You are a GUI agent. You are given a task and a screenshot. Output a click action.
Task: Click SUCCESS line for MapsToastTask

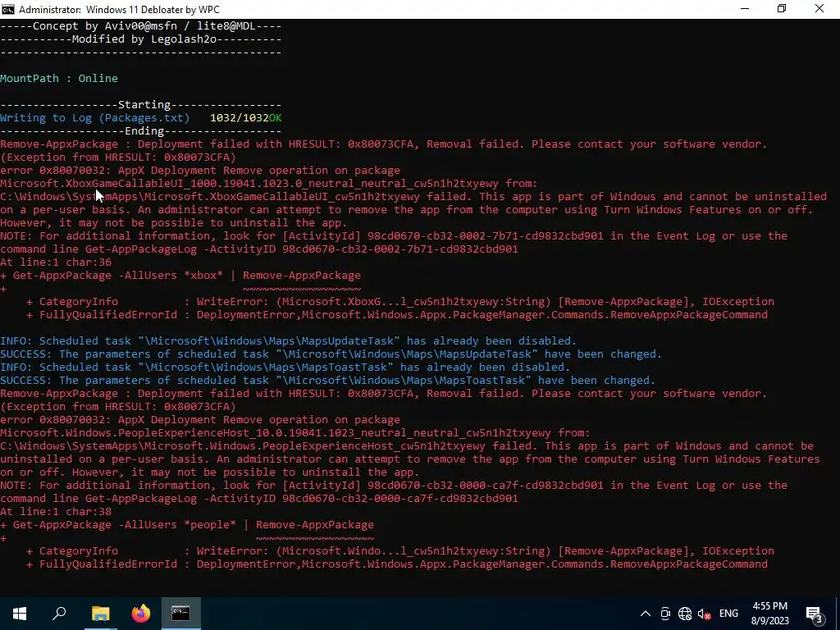coord(328,381)
